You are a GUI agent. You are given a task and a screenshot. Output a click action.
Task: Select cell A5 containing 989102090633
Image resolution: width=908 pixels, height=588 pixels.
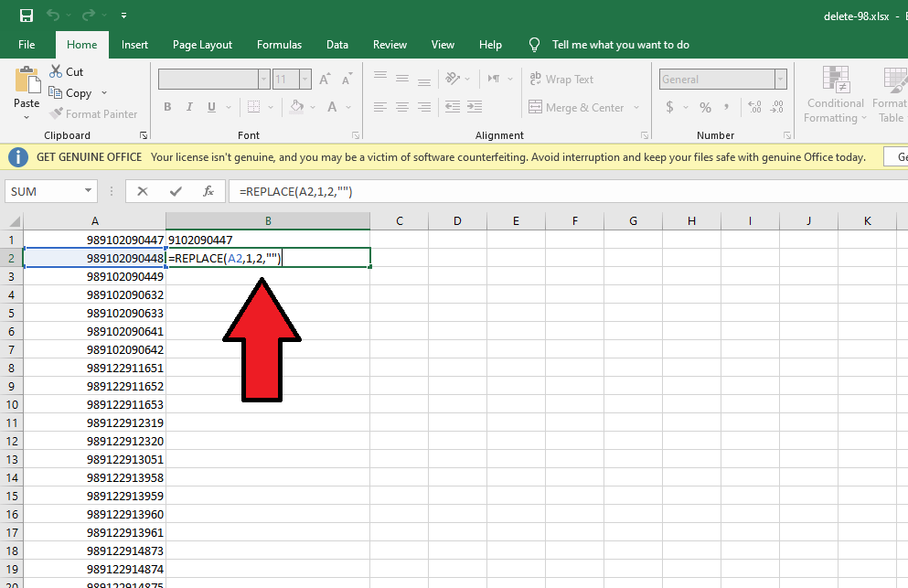pyautogui.click(x=94, y=313)
